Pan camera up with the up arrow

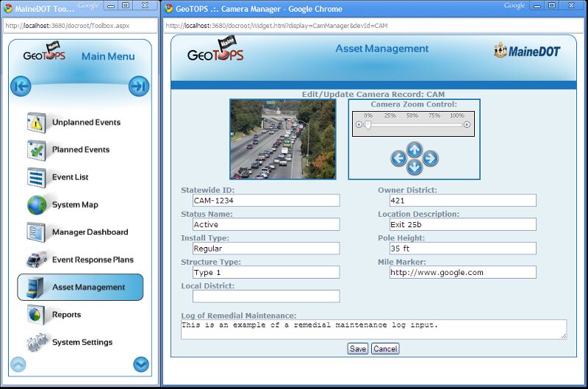coord(415,150)
